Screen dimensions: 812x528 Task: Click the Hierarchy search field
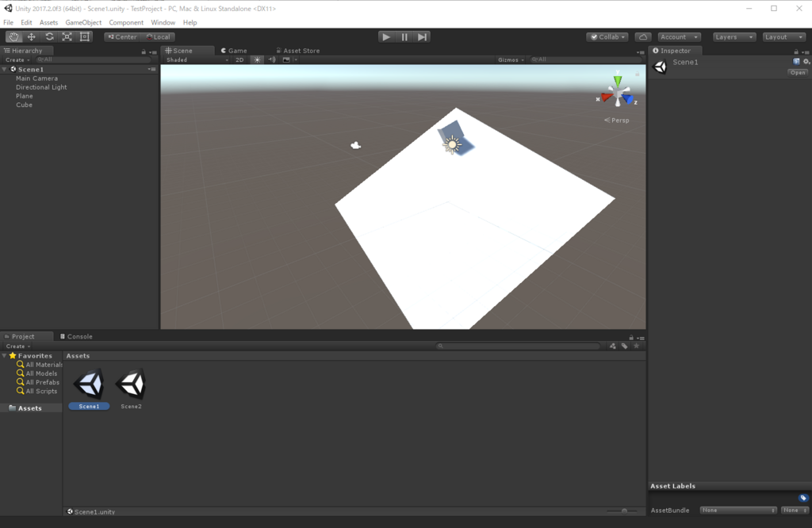(94, 59)
